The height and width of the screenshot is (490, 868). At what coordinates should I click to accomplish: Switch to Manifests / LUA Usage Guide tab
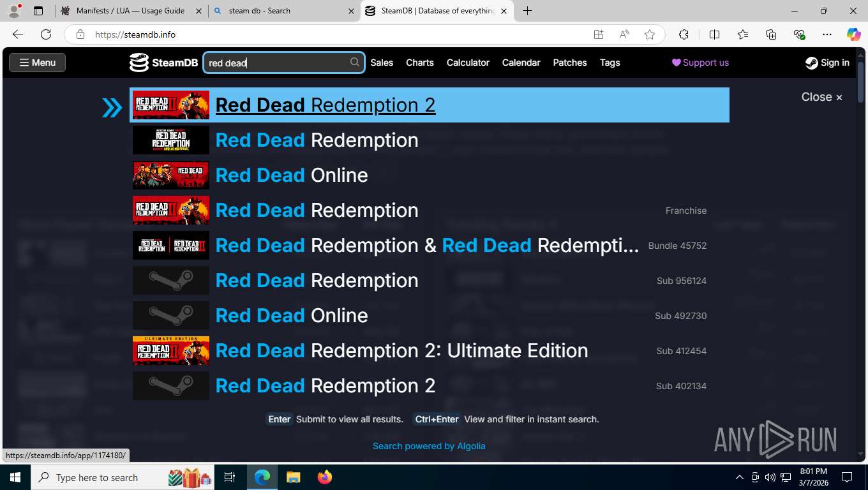pos(130,11)
